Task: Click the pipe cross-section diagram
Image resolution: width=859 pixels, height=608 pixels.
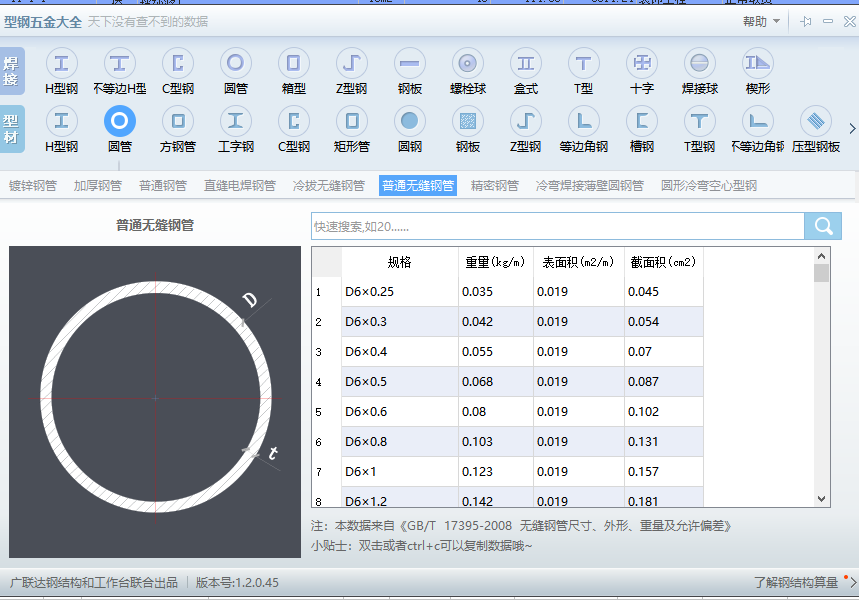Action: tap(155, 401)
